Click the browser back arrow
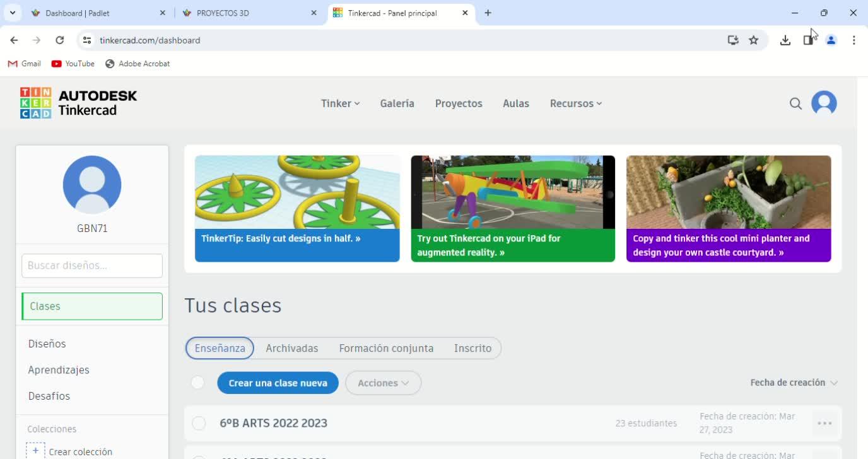Screen dimensions: 868x459 (x=14, y=40)
